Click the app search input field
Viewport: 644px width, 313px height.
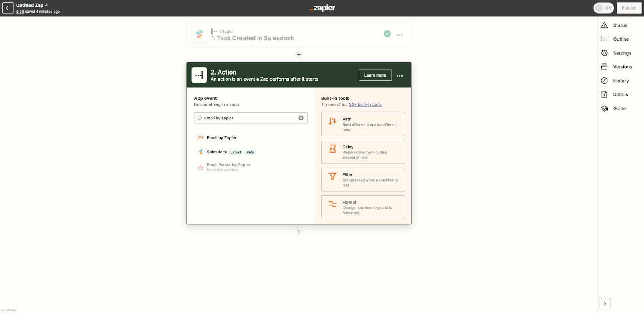(x=251, y=118)
